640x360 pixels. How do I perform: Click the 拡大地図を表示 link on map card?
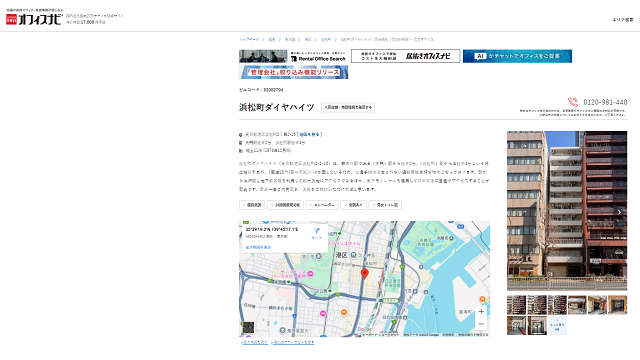click(x=258, y=247)
